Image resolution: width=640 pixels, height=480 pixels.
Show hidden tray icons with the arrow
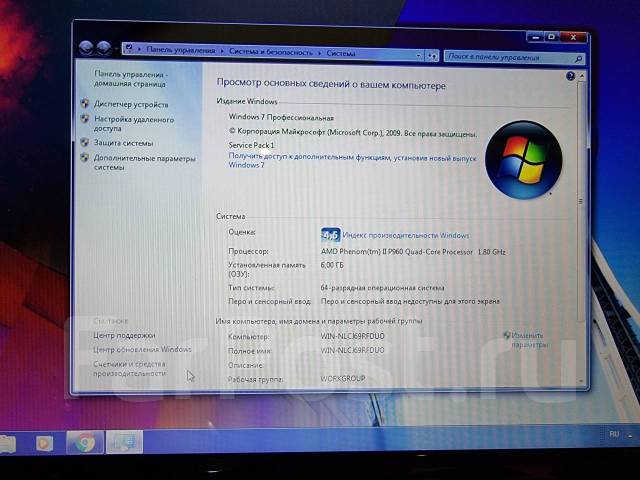(631, 436)
